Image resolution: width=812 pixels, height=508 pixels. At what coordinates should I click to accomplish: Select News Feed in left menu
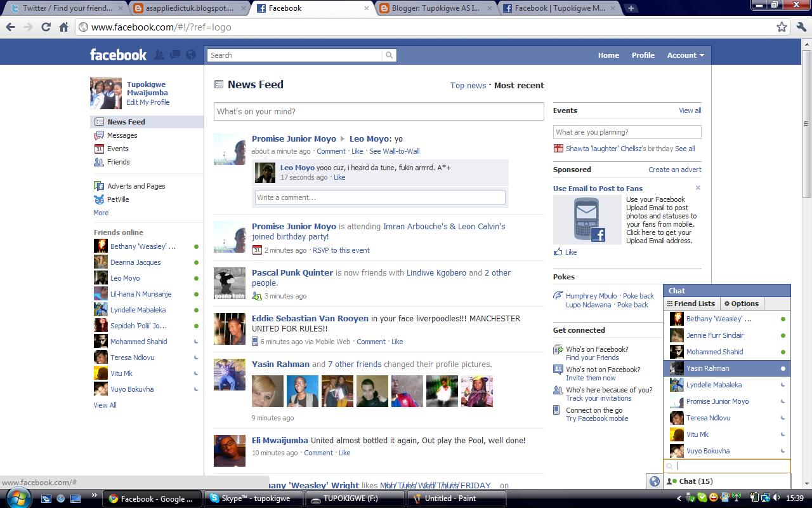point(147,122)
